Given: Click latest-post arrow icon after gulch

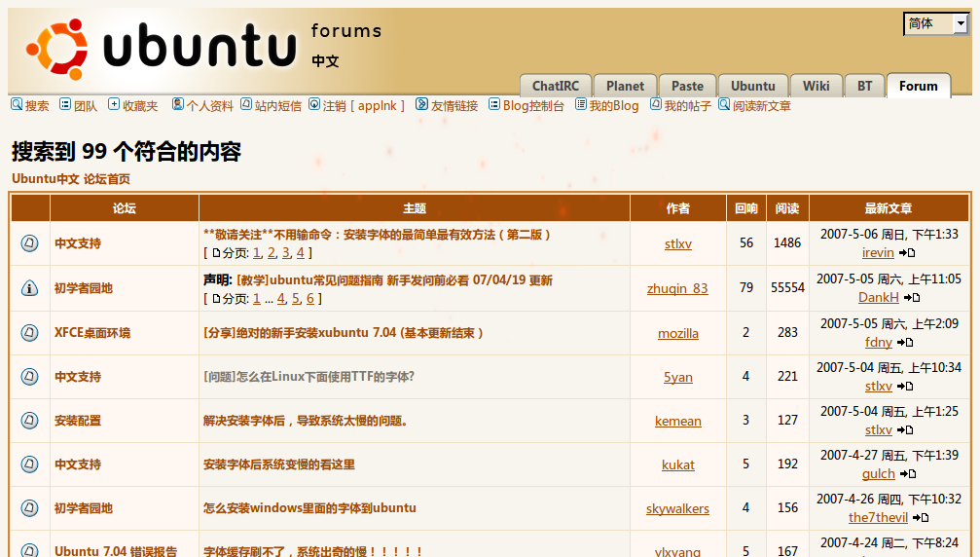Looking at the screenshot, I should point(908,474).
